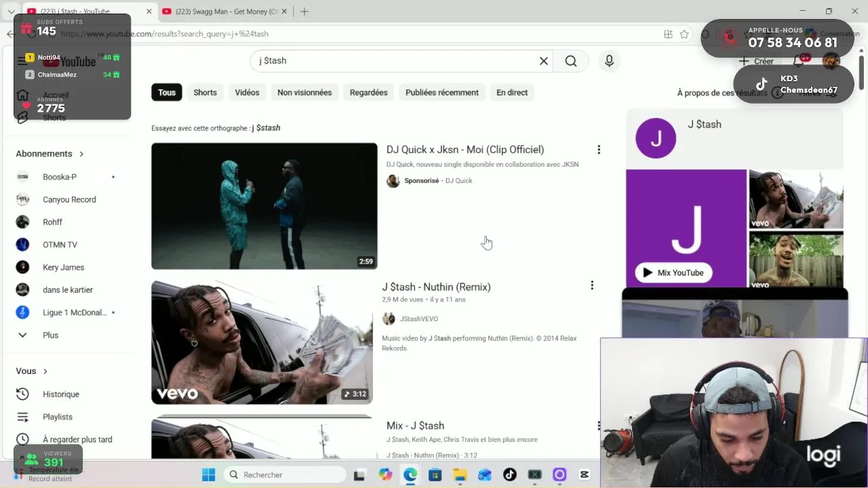Filter results by En direct

point(512,93)
